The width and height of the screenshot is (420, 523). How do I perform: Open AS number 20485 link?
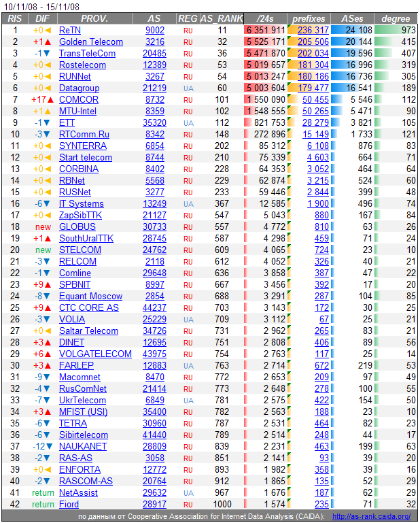coord(155,53)
